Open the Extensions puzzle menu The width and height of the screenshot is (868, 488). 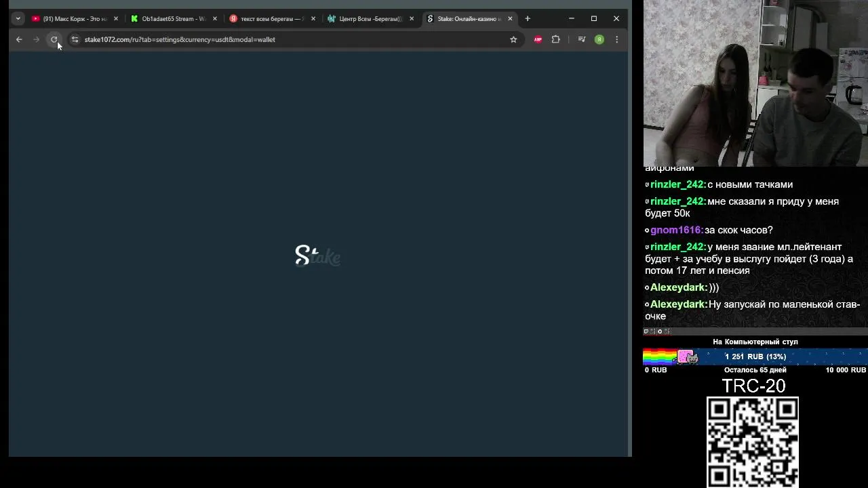pyautogui.click(x=555, y=39)
